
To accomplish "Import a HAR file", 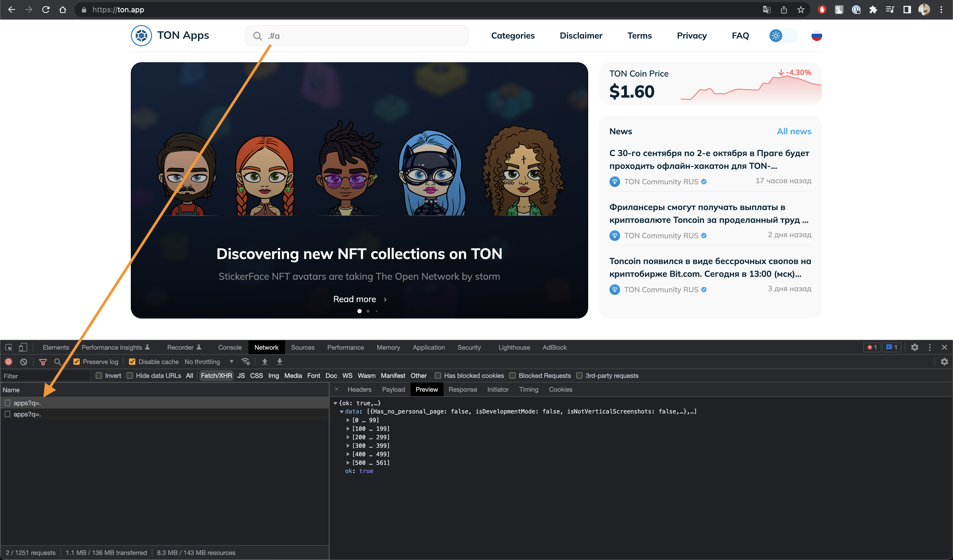I will point(265,361).
